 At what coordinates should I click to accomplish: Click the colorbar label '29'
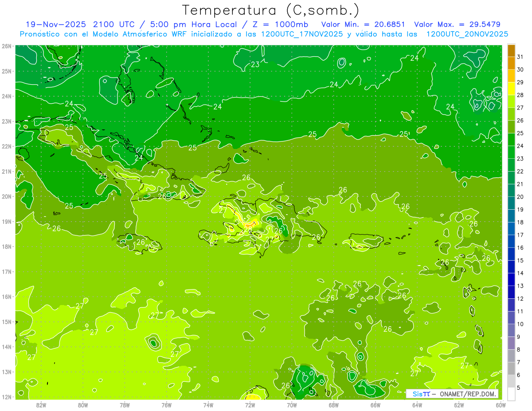[520, 82]
